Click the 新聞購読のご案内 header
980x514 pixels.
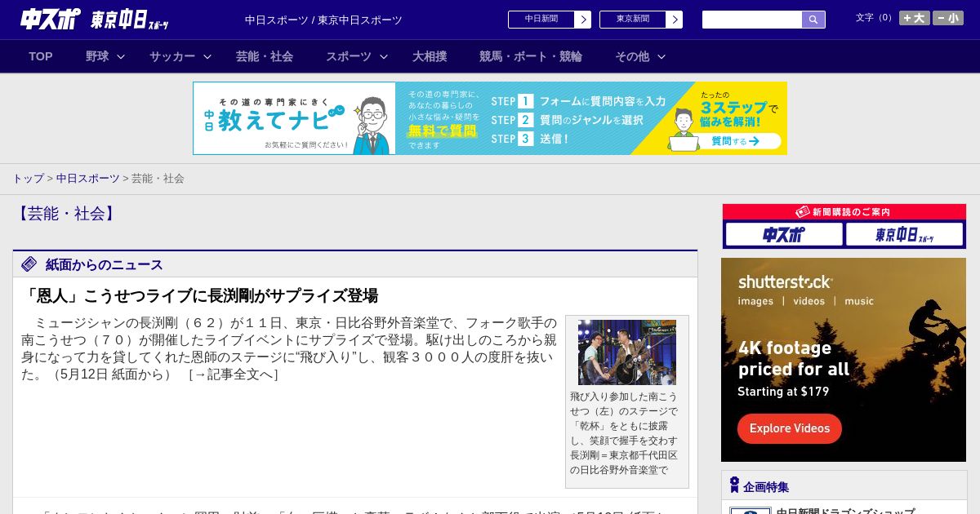click(x=844, y=211)
